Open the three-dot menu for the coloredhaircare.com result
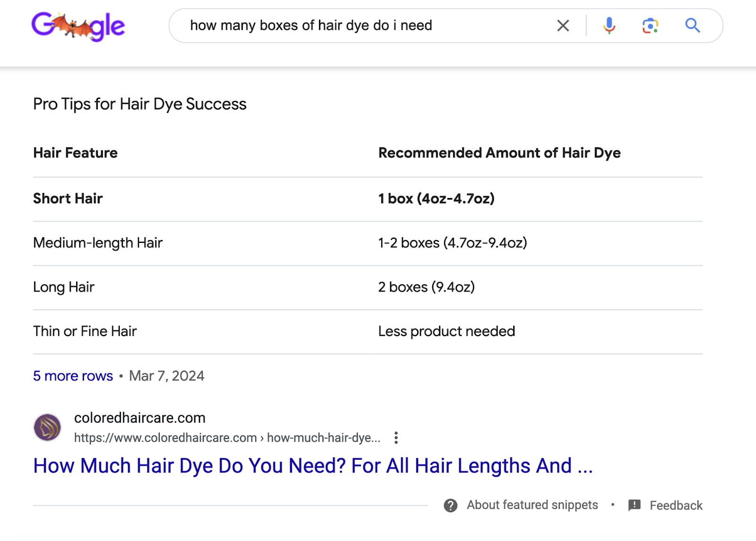Viewport: 756px width, 541px height. pos(396,438)
